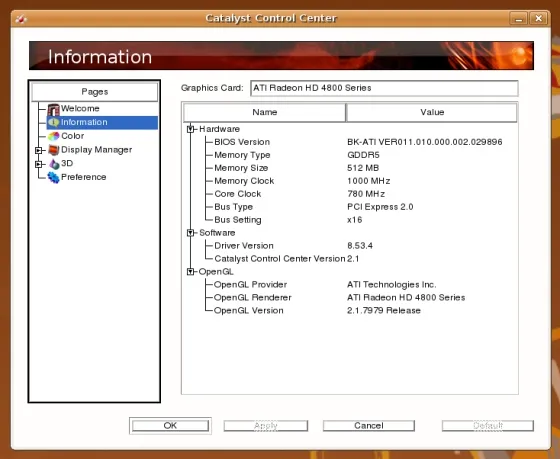Image resolution: width=560 pixels, height=459 pixels.
Task: Select the OpenGL Renderer row
Action: pyautogui.click(x=253, y=298)
